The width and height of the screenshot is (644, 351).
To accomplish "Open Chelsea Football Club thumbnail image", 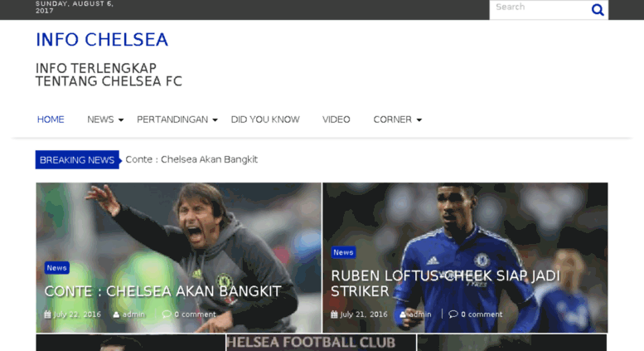I will tap(321, 343).
